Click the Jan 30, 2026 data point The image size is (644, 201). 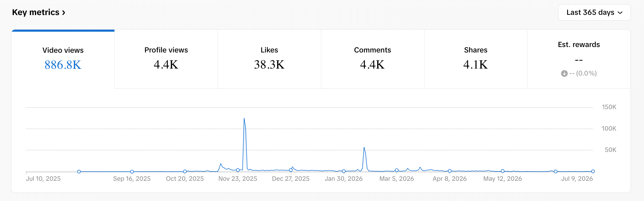[x=344, y=171]
